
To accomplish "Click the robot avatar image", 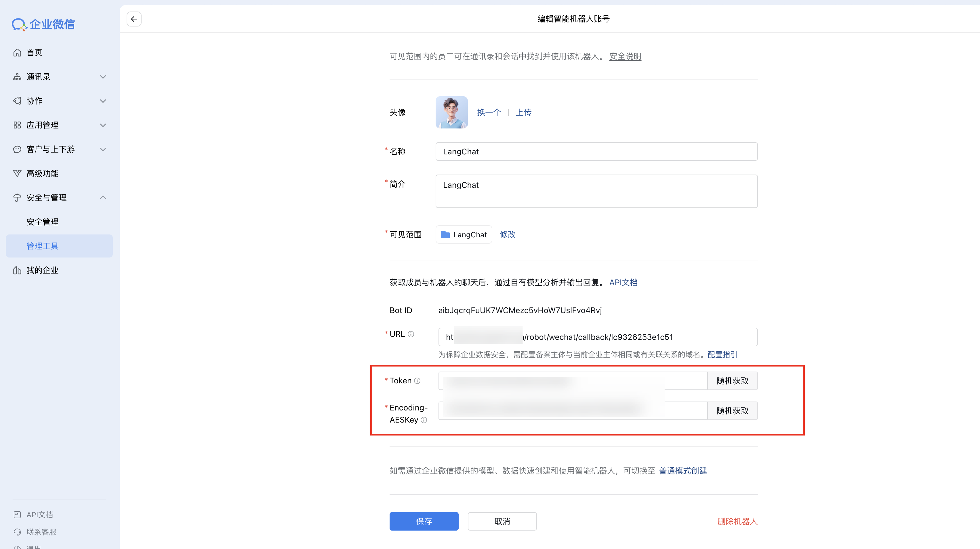I will 451,112.
